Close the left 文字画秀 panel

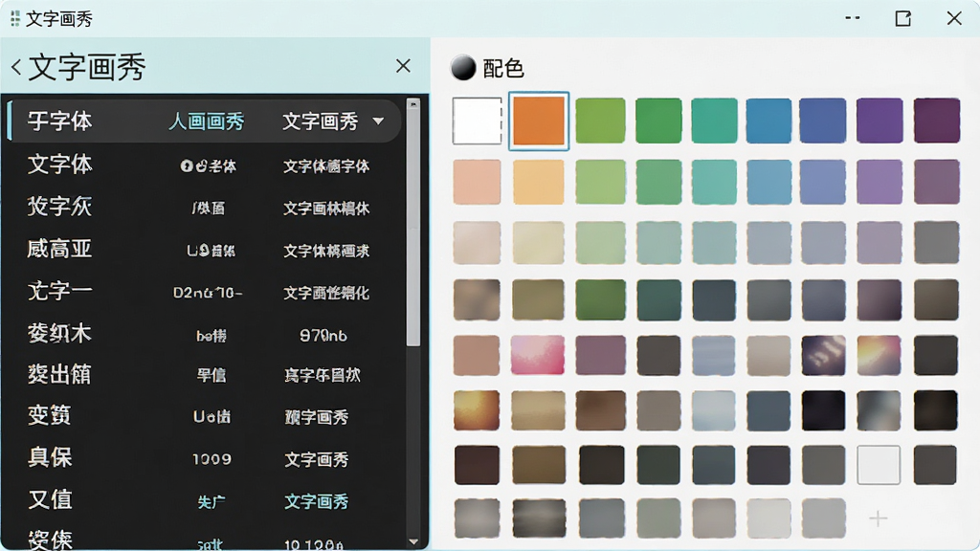point(403,66)
